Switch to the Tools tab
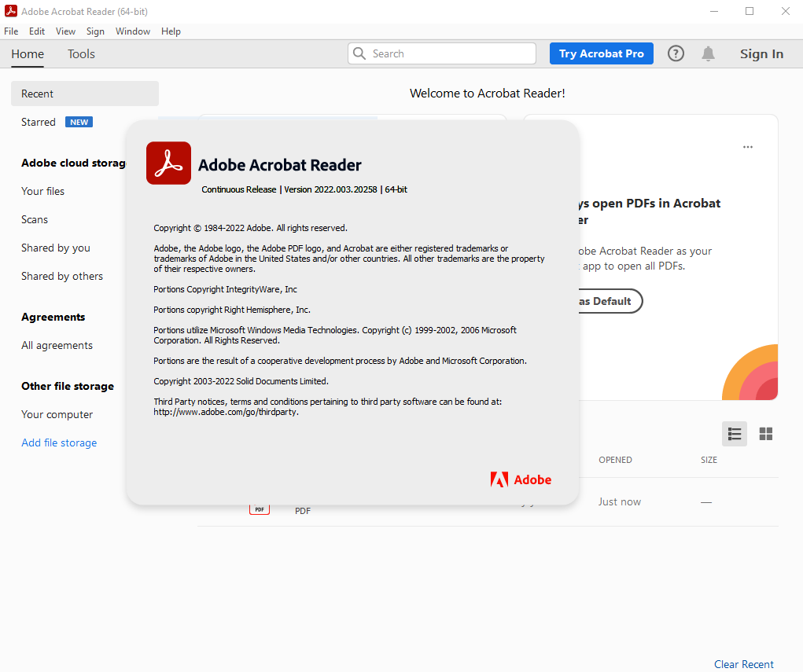The width and height of the screenshot is (803, 672). pyautogui.click(x=81, y=54)
